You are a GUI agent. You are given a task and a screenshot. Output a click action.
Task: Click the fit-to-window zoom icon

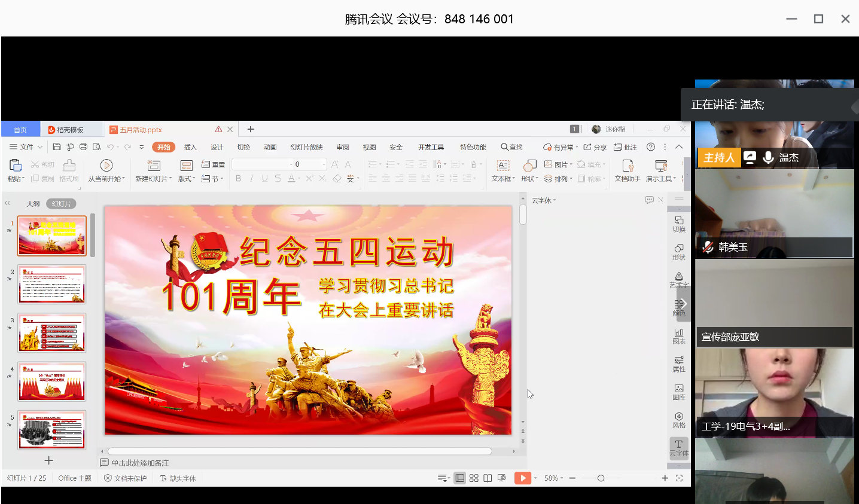click(679, 478)
